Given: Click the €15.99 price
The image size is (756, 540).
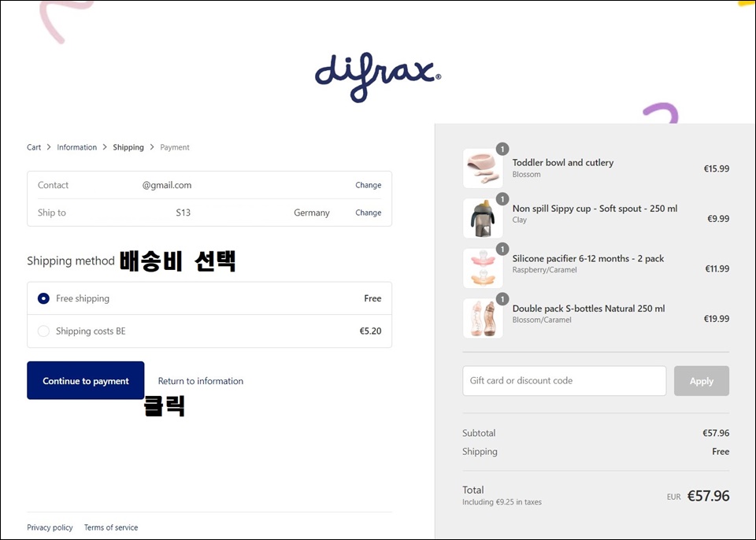Looking at the screenshot, I should click(x=716, y=168).
